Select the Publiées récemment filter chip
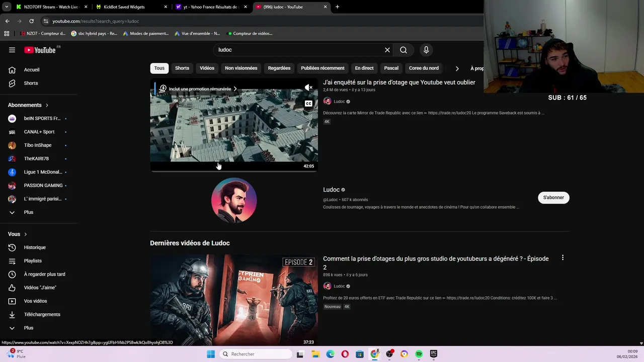 coord(323,68)
